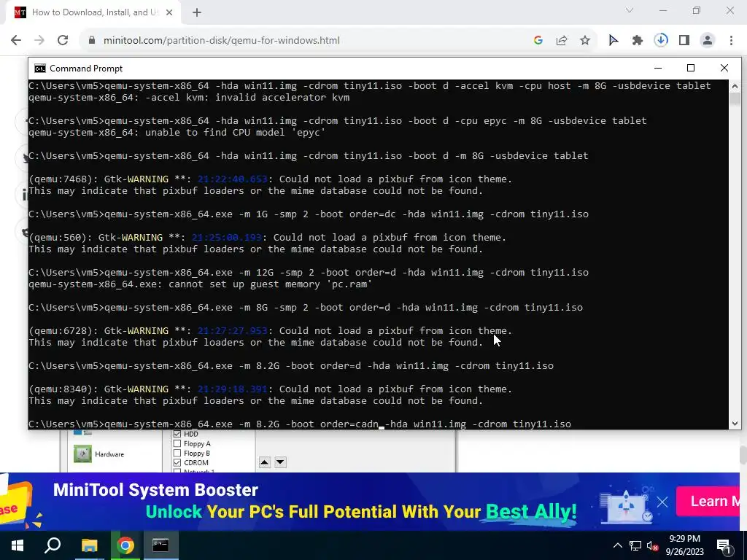Image resolution: width=747 pixels, height=560 pixels.
Task: Click 'cannot set up guest memory' line
Action: (x=200, y=284)
